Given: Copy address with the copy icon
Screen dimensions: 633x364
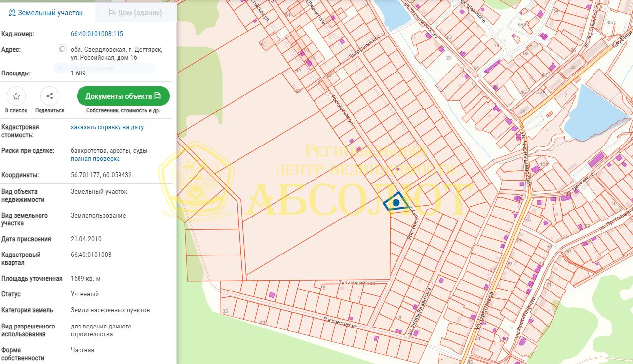Looking at the screenshot, I should coord(62,49).
